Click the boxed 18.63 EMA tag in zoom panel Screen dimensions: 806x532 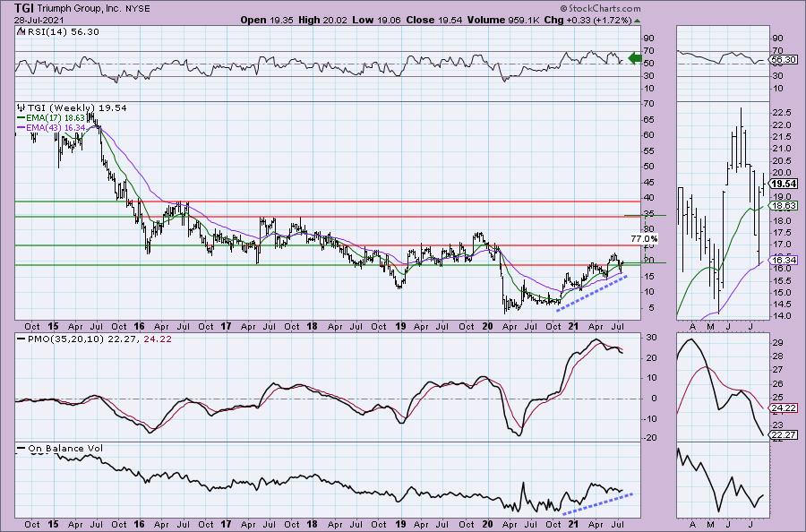click(784, 206)
